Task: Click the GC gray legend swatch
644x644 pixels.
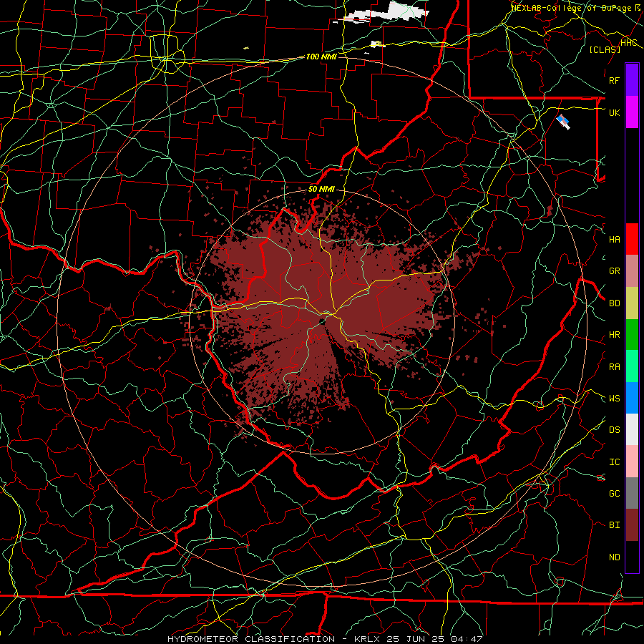Action: point(632,493)
